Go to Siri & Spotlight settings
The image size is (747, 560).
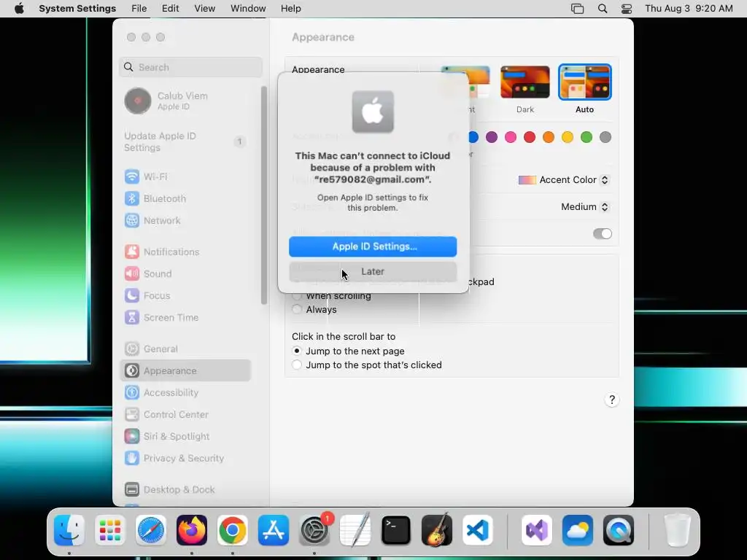(185, 437)
